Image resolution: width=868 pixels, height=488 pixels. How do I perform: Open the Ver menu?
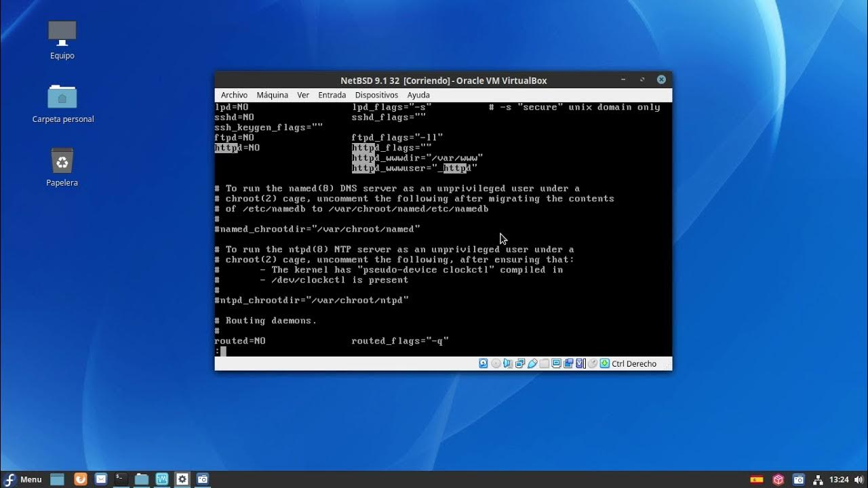click(303, 95)
